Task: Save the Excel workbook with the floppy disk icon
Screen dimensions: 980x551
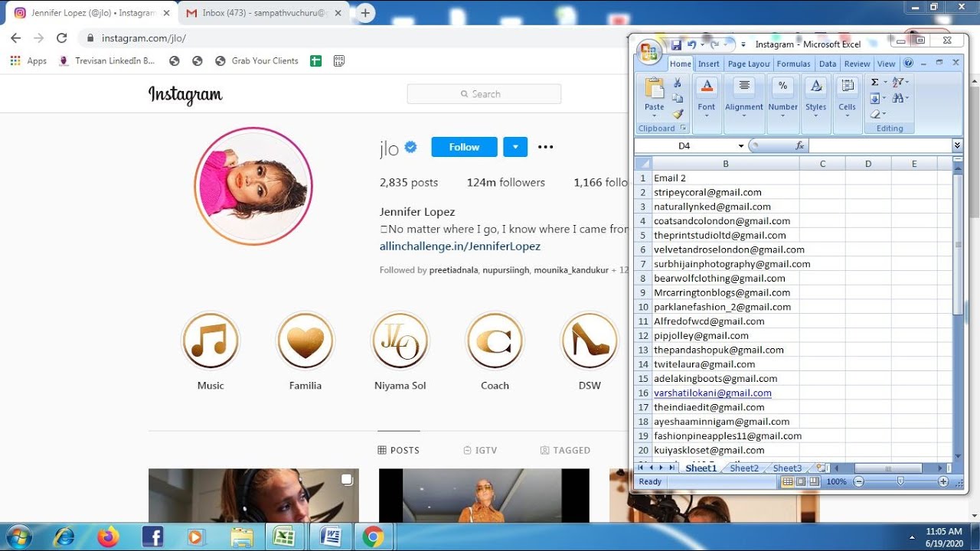Action: tap(676, 45)
